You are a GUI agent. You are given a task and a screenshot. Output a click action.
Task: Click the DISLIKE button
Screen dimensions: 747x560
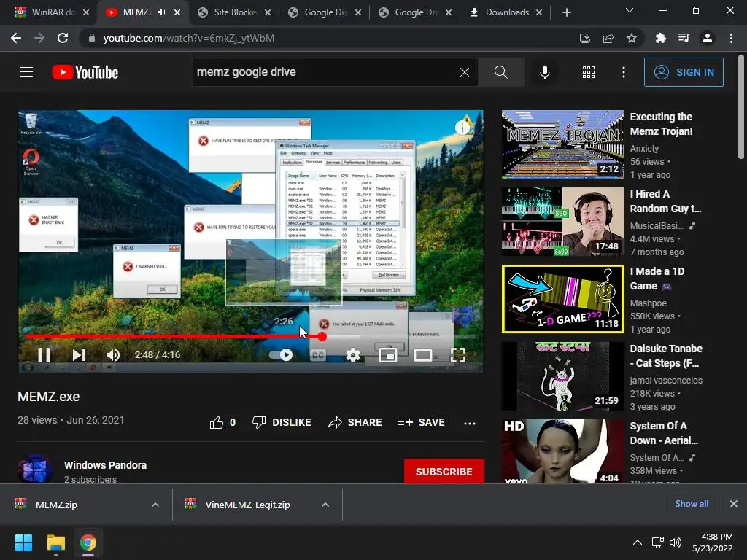pos(282,422)
